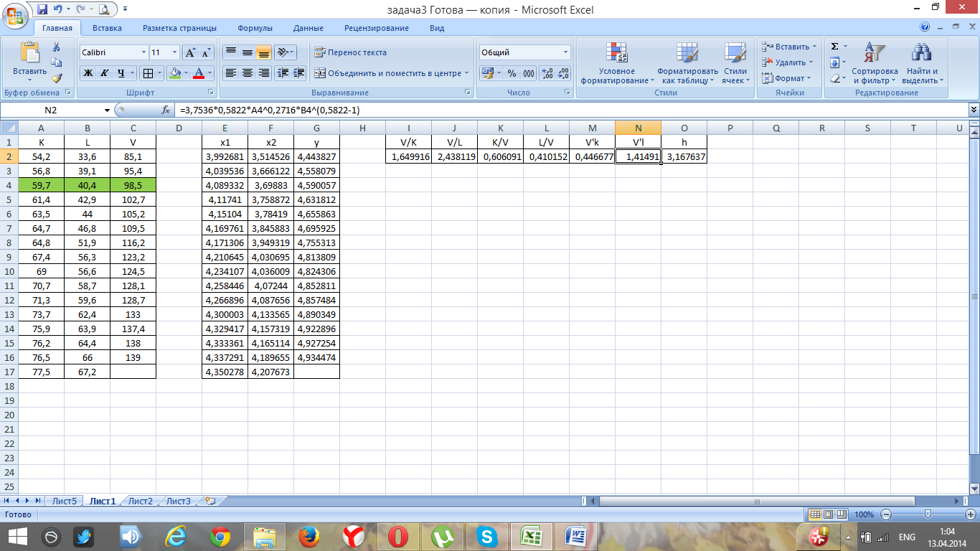Align text to top of cell
The width and height of the screenshot is (980, 551).
tap(230, 52)
